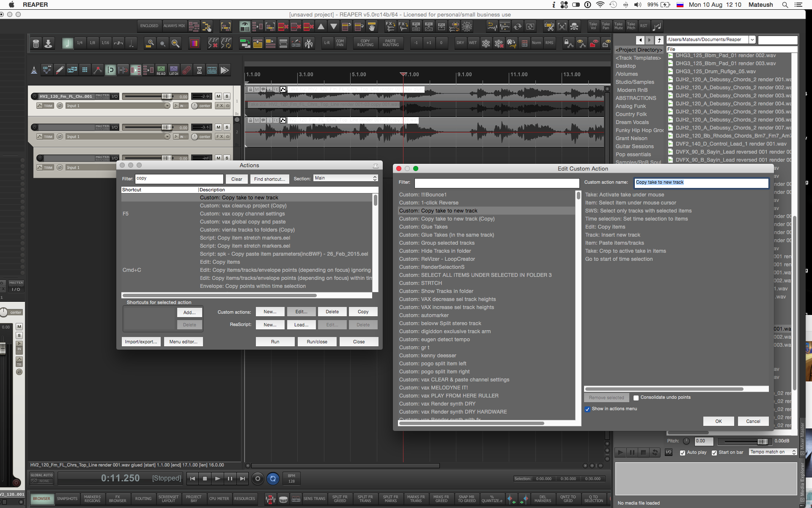Click the zoom-in magnifier icon
The width and height of the screenshot is (812, 508).
150,43
